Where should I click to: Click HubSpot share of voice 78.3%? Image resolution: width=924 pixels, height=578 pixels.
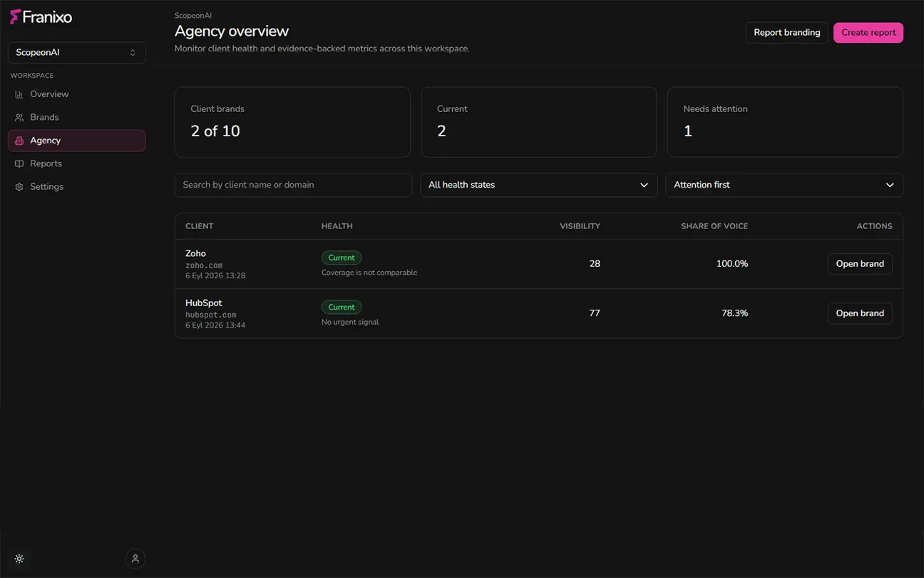tap(735, 313)
